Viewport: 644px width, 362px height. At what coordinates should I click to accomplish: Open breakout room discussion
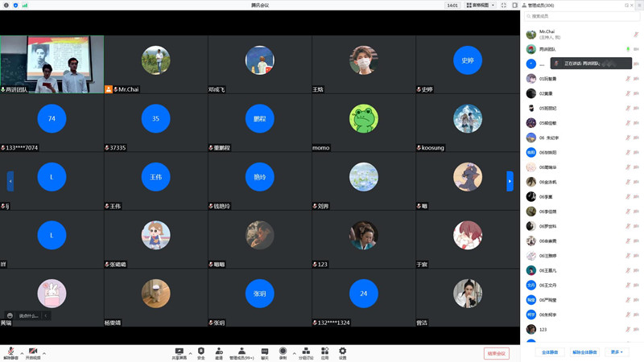coord(306,353)
